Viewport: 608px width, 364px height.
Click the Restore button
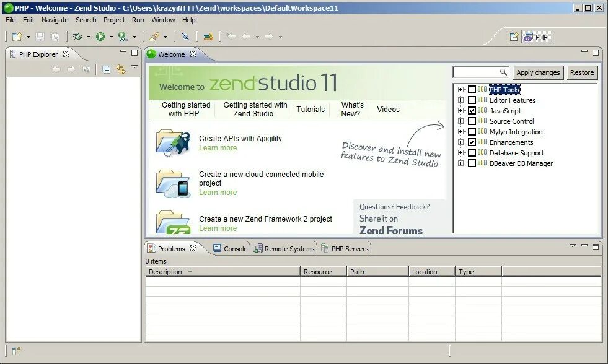coord(581,72)
